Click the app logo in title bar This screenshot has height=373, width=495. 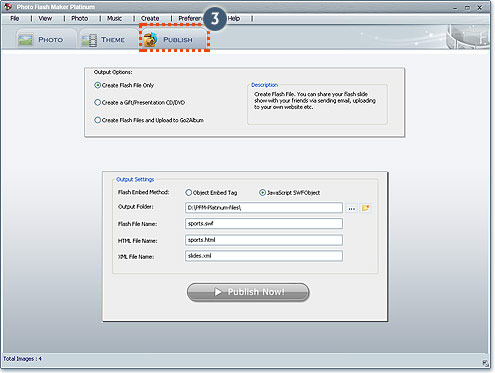tap(7, 7)
